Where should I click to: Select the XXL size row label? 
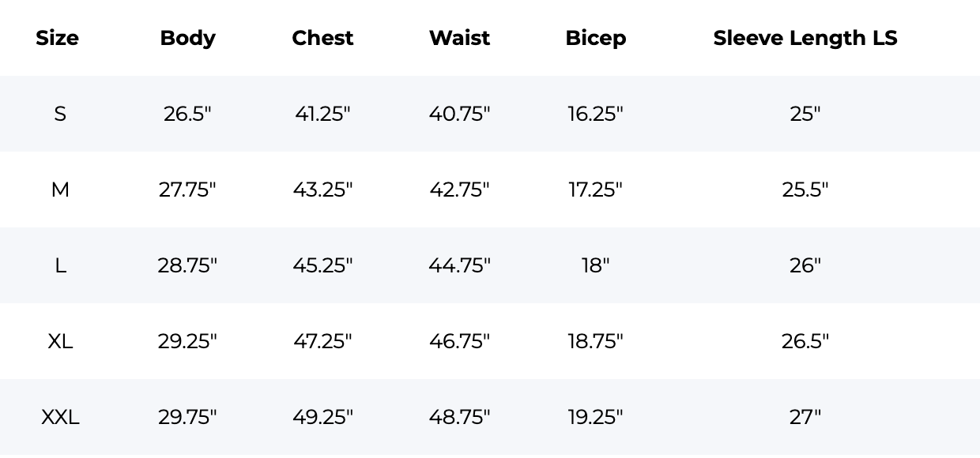click(x=60, y=417)
